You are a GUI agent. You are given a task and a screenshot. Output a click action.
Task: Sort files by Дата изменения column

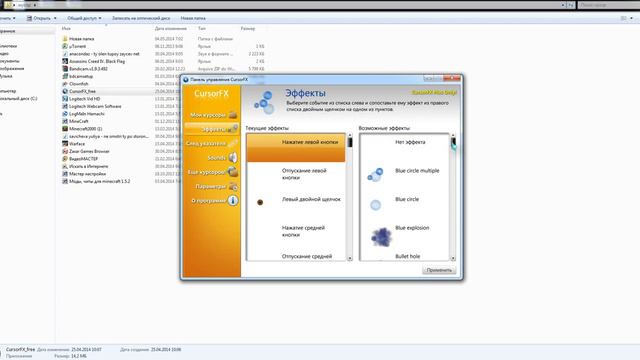pyautogui.click(x=171, y=29)
